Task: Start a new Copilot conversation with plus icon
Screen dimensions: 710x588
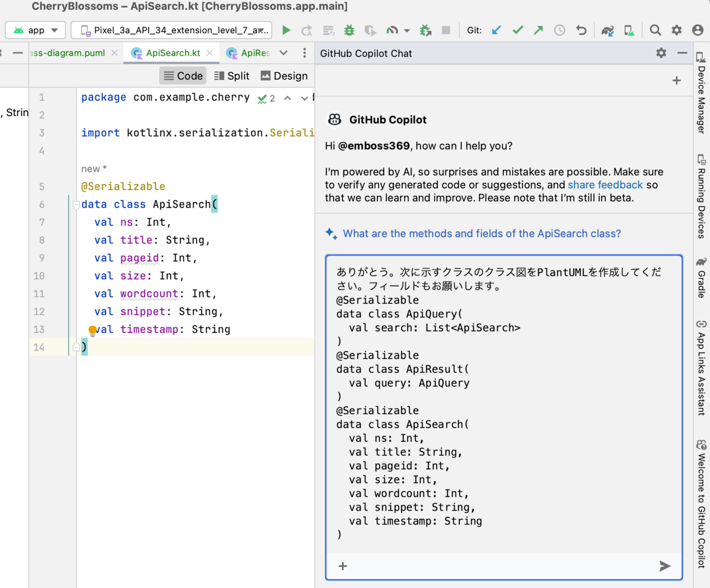Action: tap(677, 80)
